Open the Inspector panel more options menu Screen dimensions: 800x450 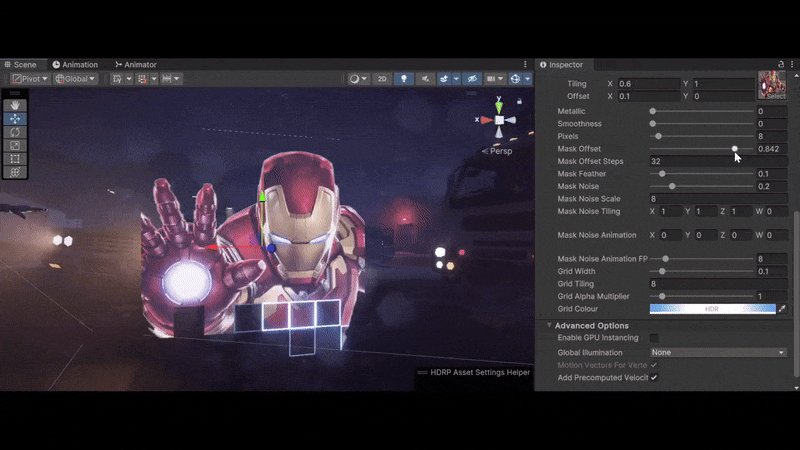[x=792, y=64]
